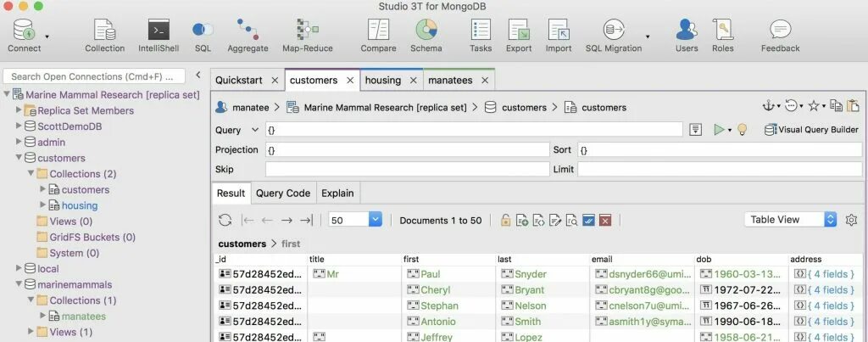Viewport: 868px width, 342px height.
Task: Collapse the marinemammals database node
Action: [19, 283]
